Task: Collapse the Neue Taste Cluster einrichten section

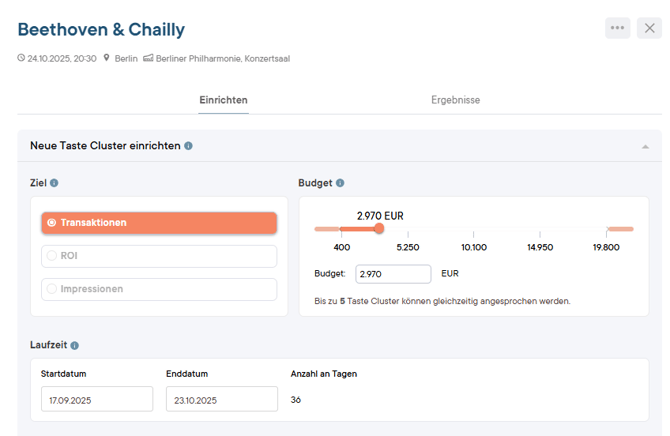Action: pos(645,147)
